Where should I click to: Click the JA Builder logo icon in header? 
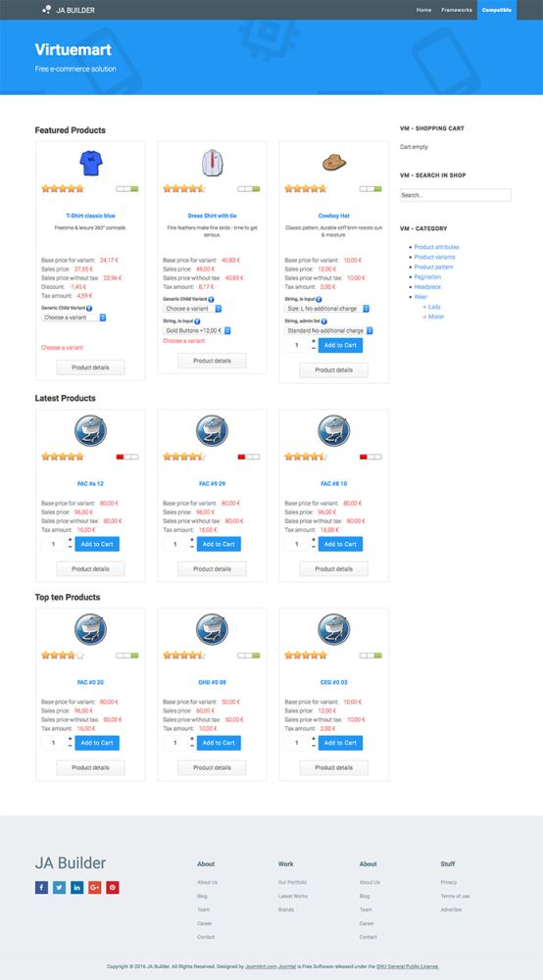pyautogui.click(x=46, y=10)
